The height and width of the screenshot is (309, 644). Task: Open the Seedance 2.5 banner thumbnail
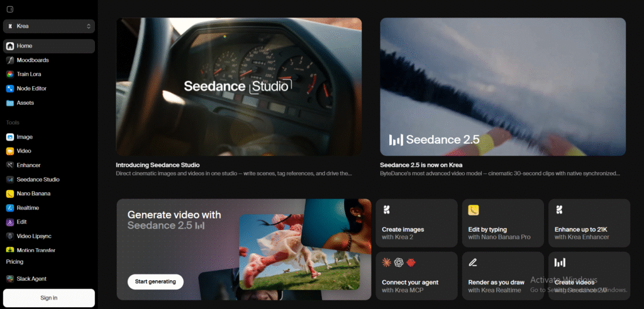tap(502, 87)
